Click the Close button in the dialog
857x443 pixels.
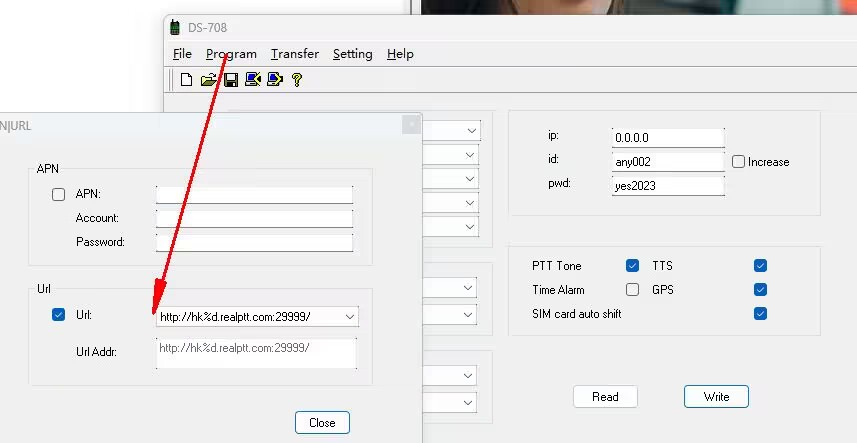pos(322,422)
